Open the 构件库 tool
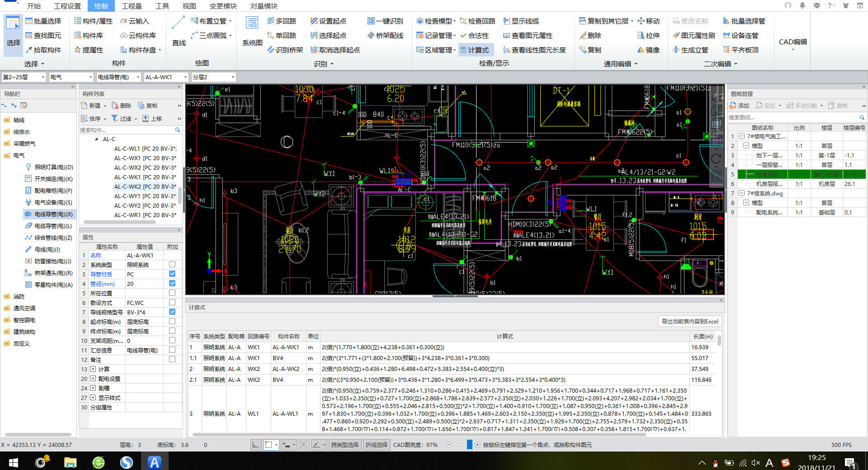868x470 pixels. point(89,36)
